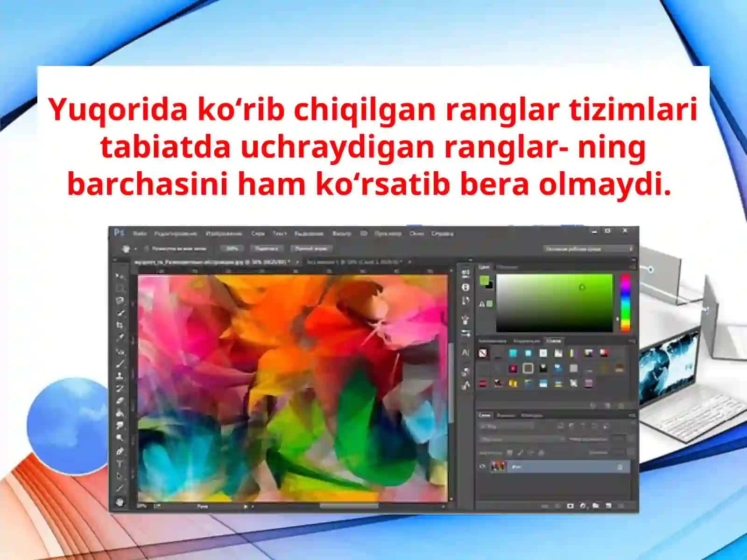Select the Crop tool
The image size is (747, 560).
tap(120, 325)
